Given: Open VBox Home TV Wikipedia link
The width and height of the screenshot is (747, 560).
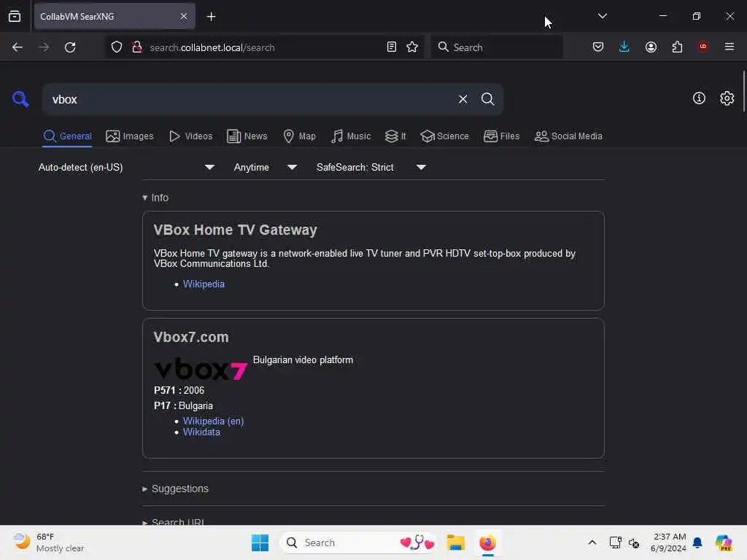Looking at the screenshot, I should tap(204, 284).
